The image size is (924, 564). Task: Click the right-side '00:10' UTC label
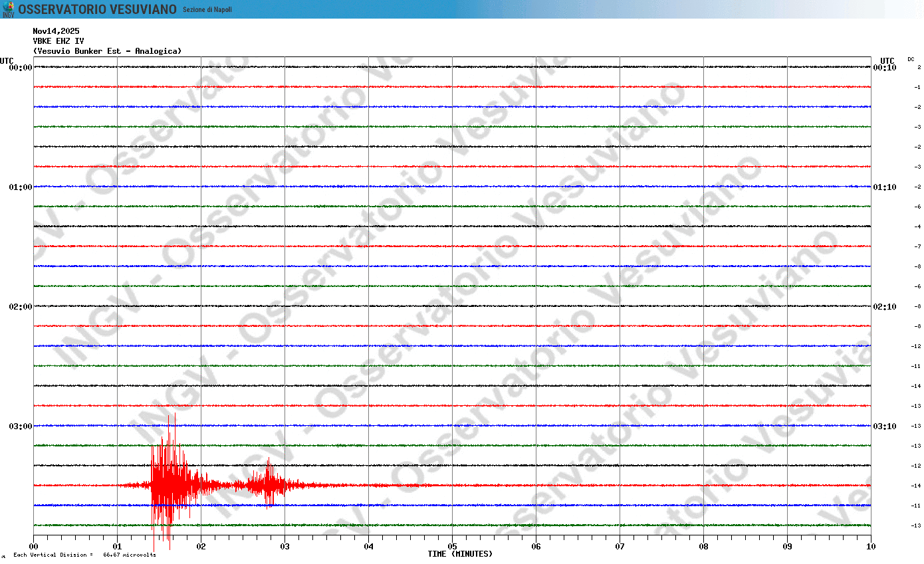[884, 66]
